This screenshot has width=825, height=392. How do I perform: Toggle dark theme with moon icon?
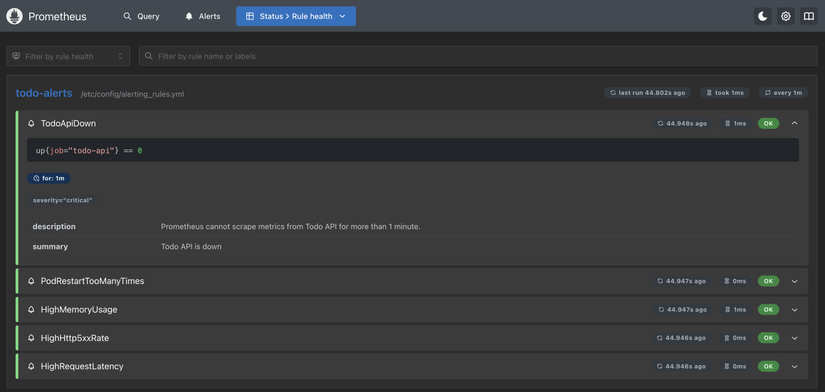pos(762,16)
